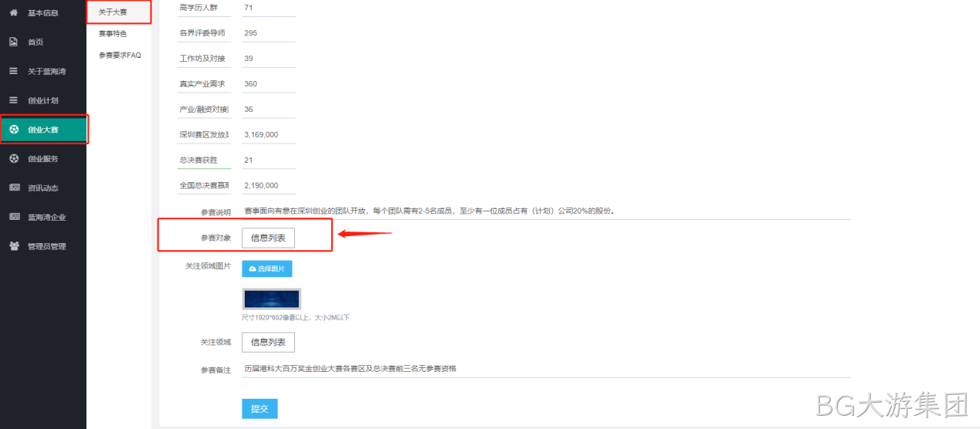
Task: Click the 资讯动态 news icon
Action: pos(13,187)
